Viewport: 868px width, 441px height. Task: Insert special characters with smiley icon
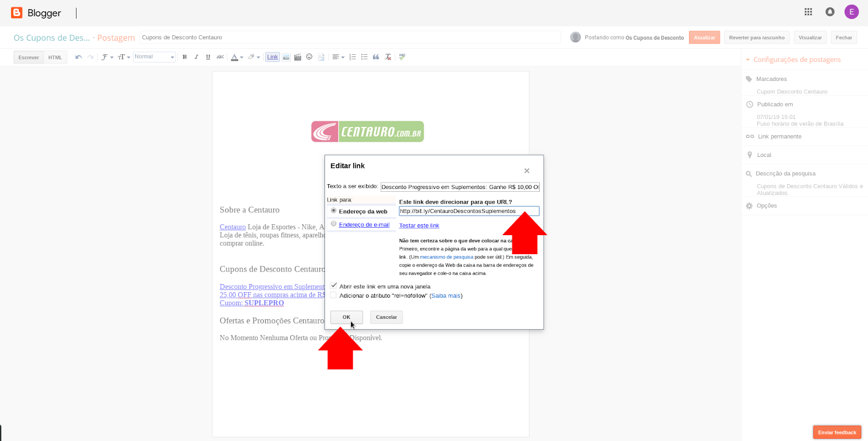coord(309,57)
